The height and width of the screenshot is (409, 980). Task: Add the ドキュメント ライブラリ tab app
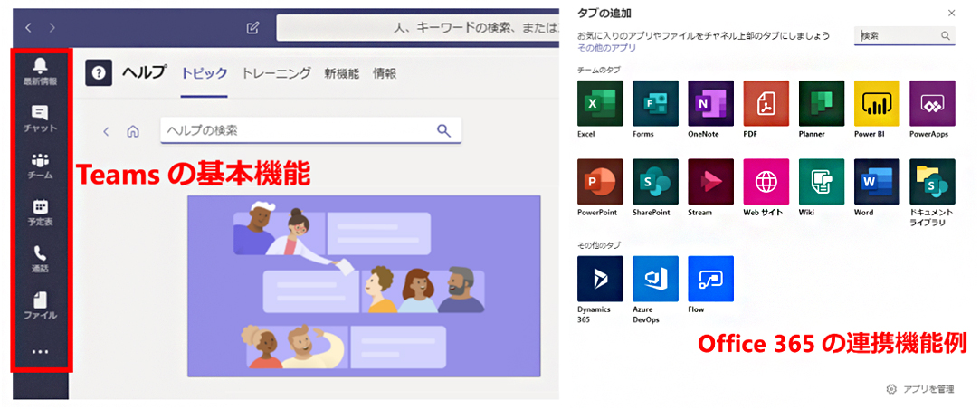tap(933, 181)
